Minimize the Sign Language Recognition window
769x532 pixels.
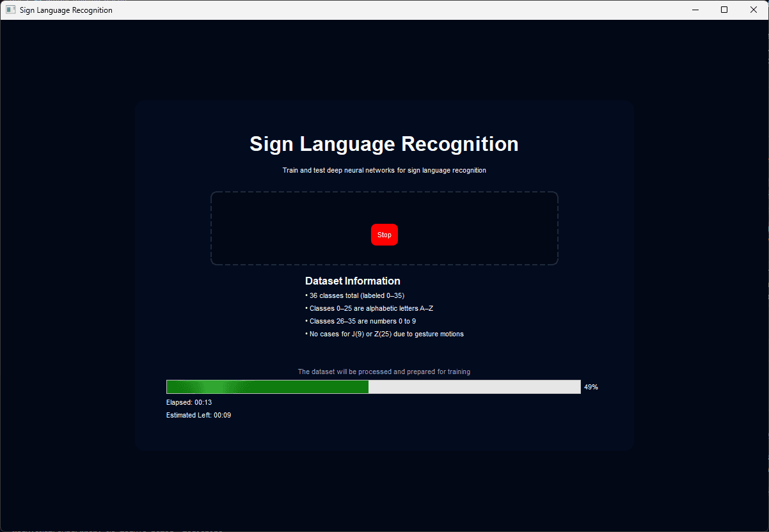[695, 10]
